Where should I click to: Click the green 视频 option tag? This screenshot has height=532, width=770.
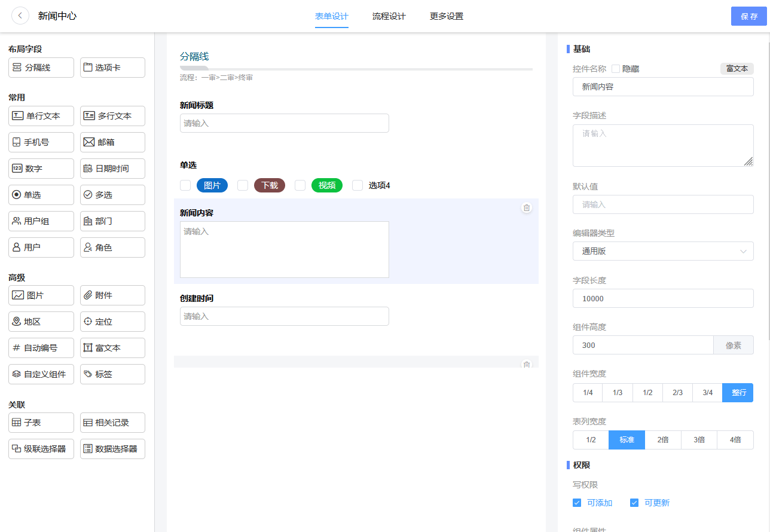[x=326, y=185]
